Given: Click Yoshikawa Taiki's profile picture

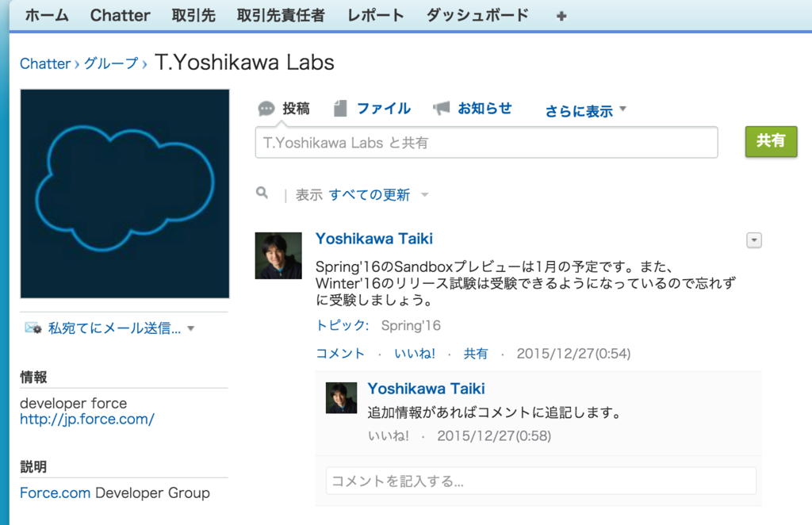Looking at the screenshot, I should 278,255.
